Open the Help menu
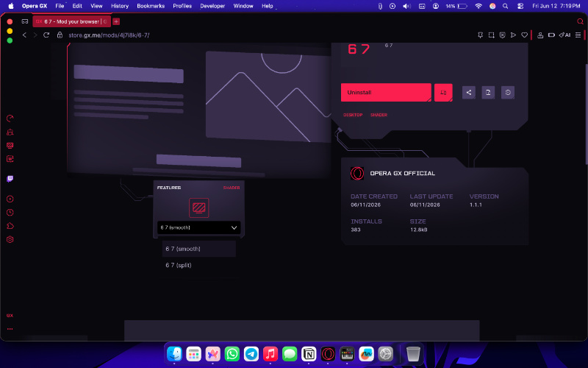 point(268,6)
